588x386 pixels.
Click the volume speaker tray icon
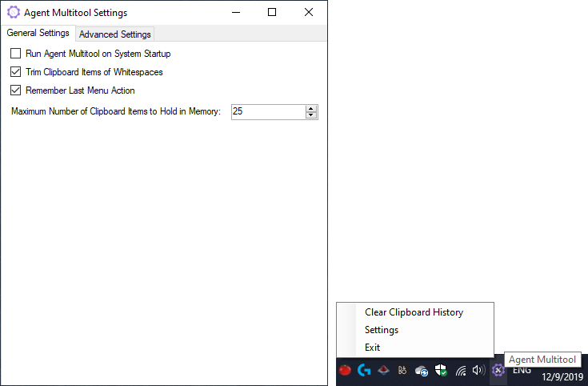[x=479, y=371]
